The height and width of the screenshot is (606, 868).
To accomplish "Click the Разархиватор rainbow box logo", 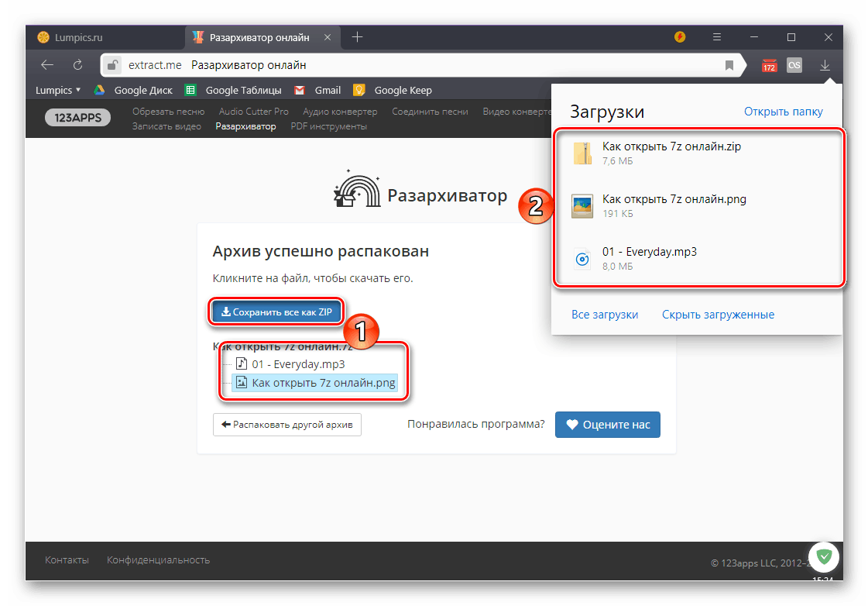I will [x=358, y=189].
